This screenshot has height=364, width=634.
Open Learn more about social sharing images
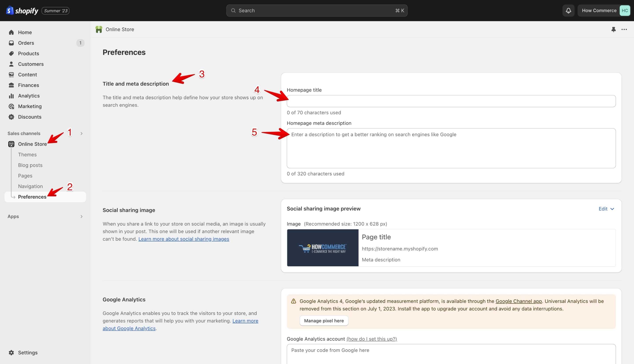tap(184, 239)
